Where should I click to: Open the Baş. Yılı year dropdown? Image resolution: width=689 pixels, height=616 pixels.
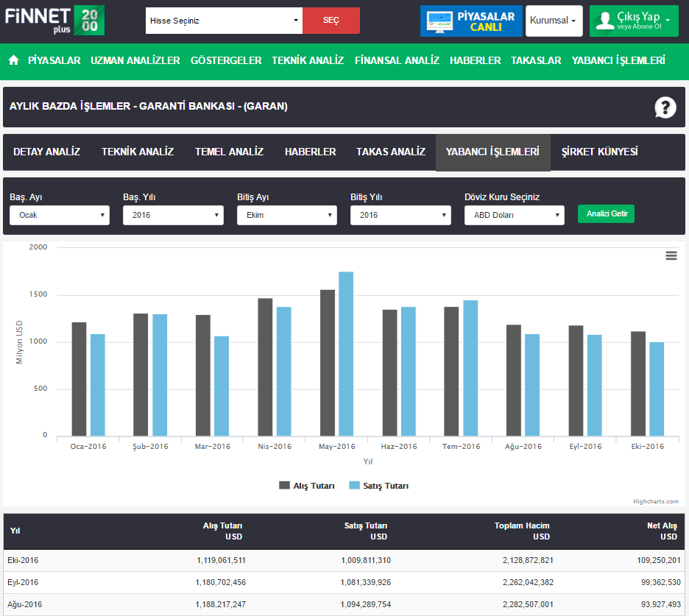[x=173, y=216]
